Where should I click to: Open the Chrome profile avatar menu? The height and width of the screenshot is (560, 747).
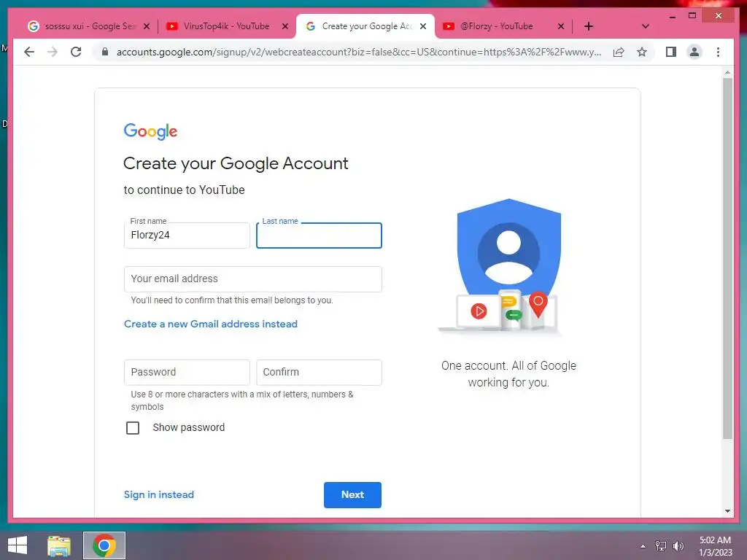(694, 52)
